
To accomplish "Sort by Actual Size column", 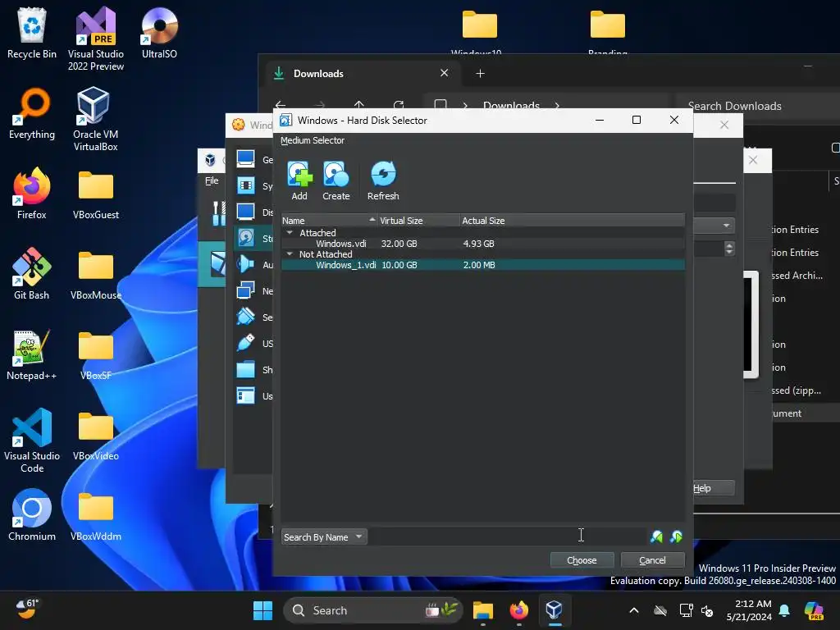I will (x=572, y=220).
